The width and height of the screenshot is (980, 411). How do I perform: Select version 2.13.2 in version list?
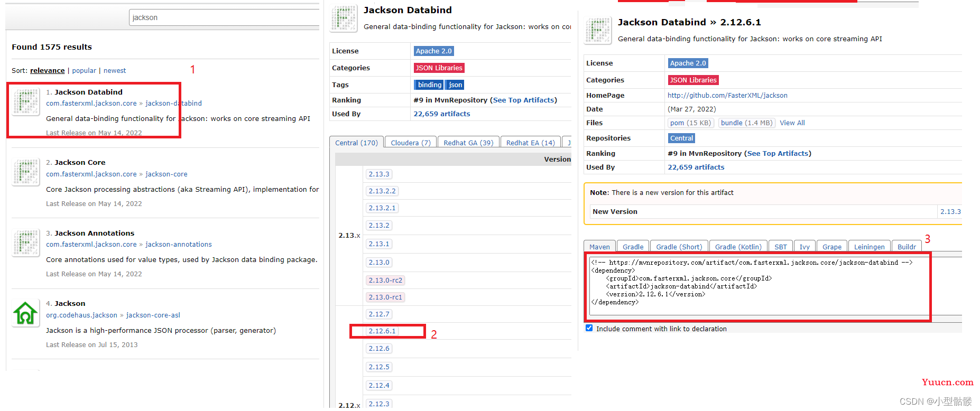tap(379, 225)
